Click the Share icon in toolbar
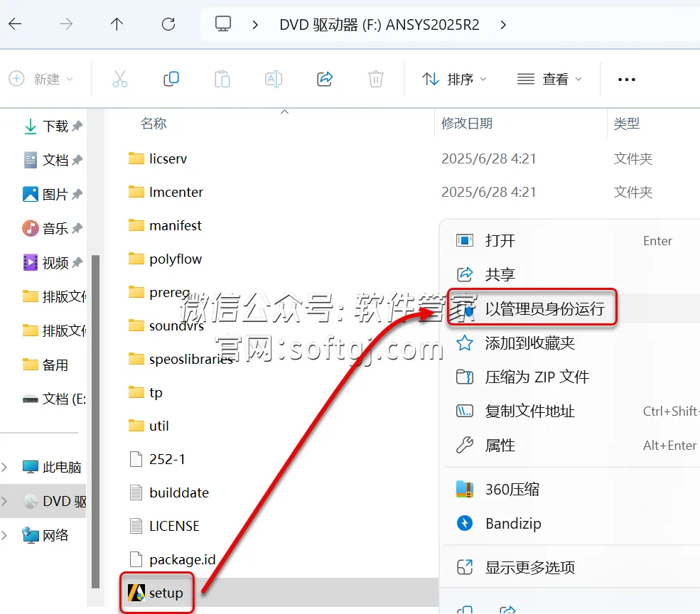Screen dimensions: 700x614 click(325, 79)
